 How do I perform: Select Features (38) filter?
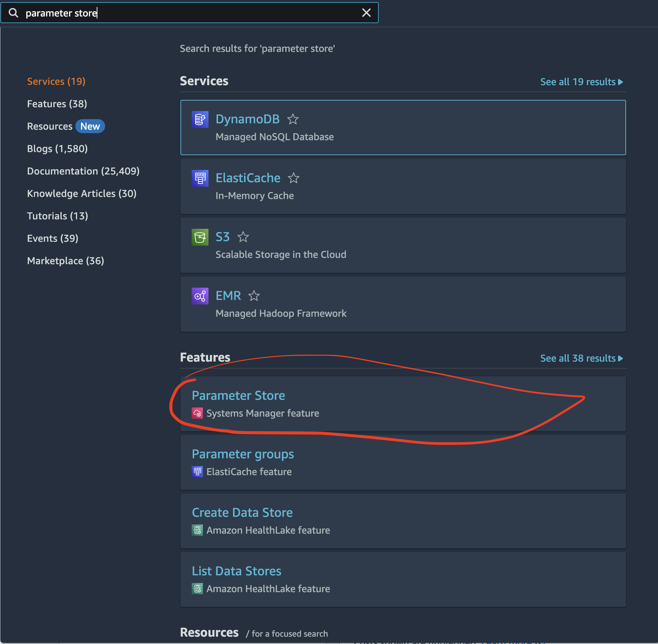57,104
